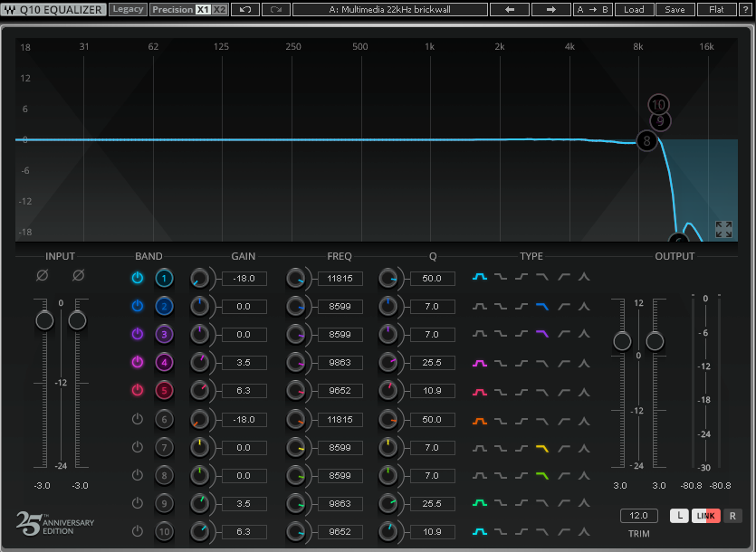Select low shelf type for band 1
The width and height of the screenshot is (756, 552).
[501, 277]
